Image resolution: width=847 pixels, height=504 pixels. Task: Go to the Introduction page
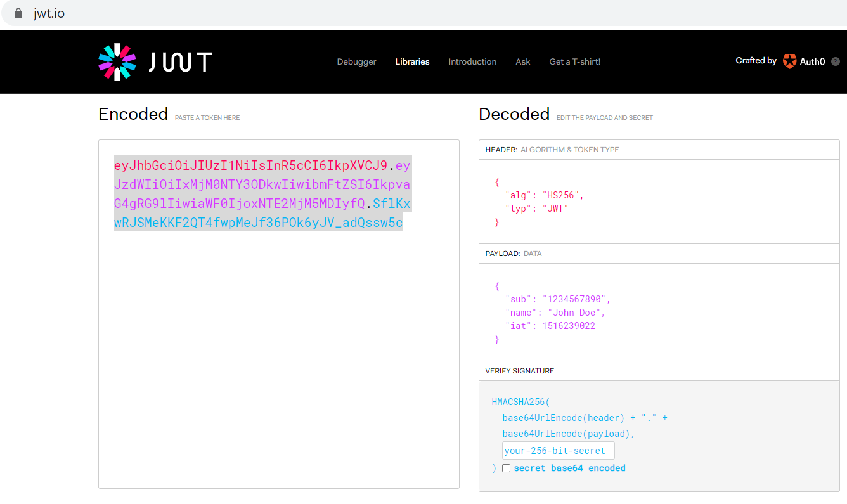point(472,61)
